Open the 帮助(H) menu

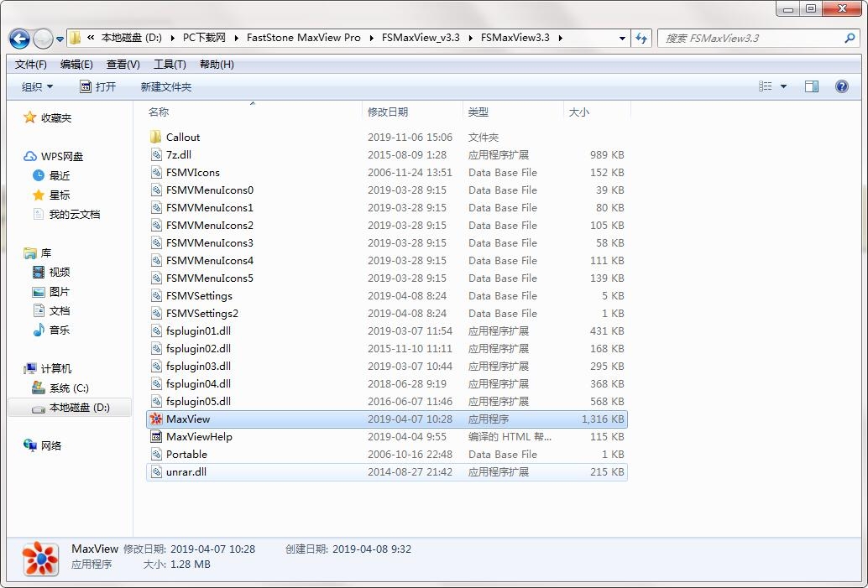click(217, 65)
